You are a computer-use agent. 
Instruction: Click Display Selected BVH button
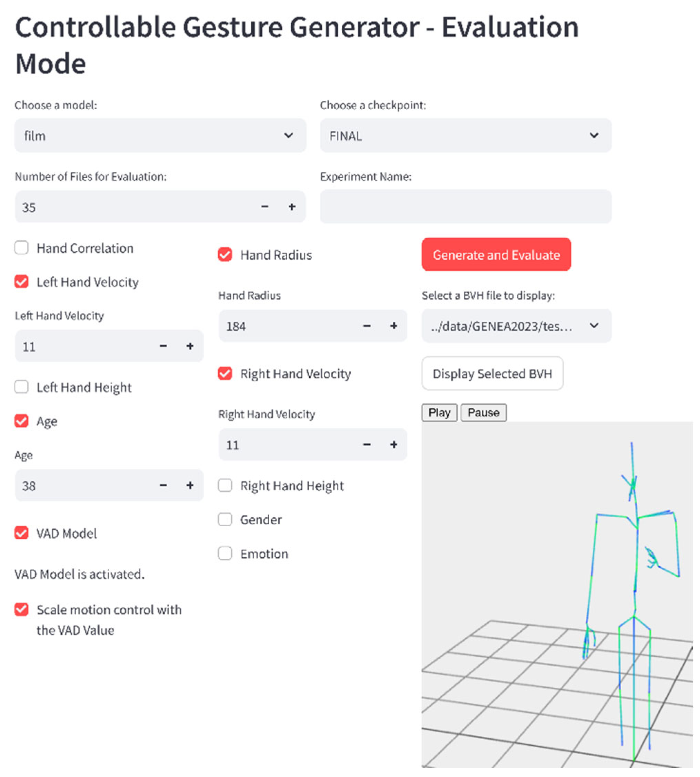tap(492, 373)
